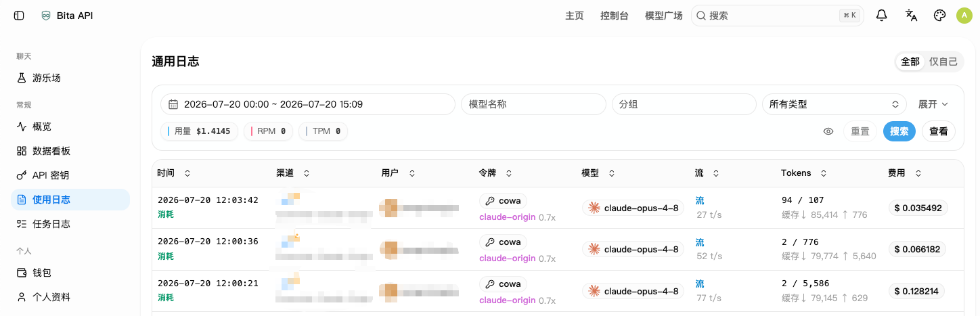
Task: Click the 用量 $1.4145 badge
Action: point(200,131)
